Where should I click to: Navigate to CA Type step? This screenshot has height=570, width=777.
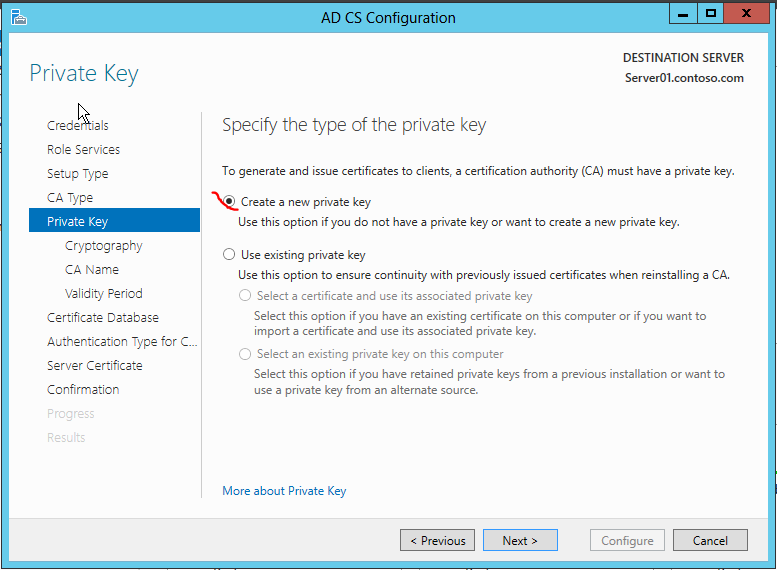click(70, 198)
